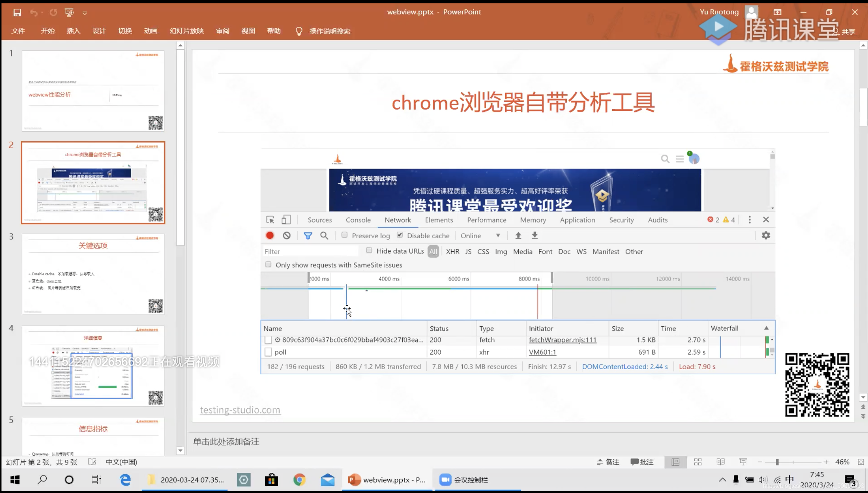Enable the Preserve log checkbox
Screen dimensions: 868x493
point(344,235)
